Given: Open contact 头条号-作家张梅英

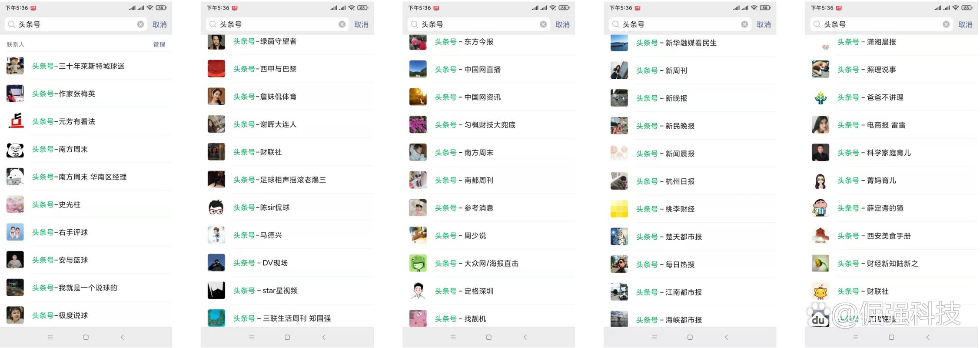Looking at the screenshot, I should [x=86, y=94].
